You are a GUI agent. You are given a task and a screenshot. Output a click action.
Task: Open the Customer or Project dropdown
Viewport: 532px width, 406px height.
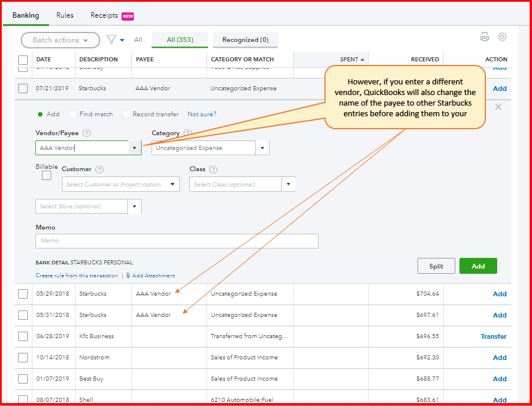coord(172,184)
